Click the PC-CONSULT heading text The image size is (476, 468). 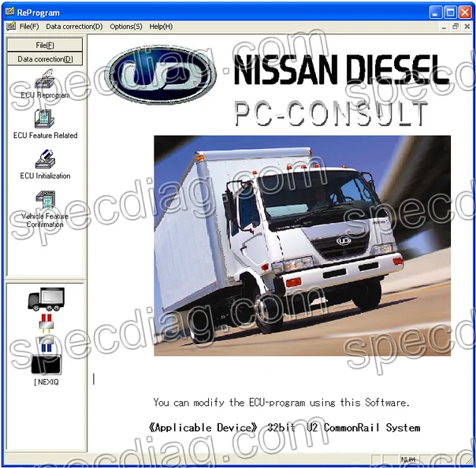click(x=331, y=113)
